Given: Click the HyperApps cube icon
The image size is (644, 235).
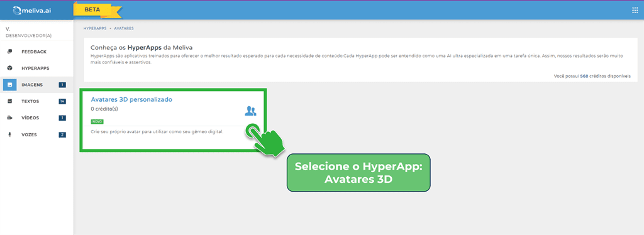Looking at the screenshot, I should [x=10, y=68].
